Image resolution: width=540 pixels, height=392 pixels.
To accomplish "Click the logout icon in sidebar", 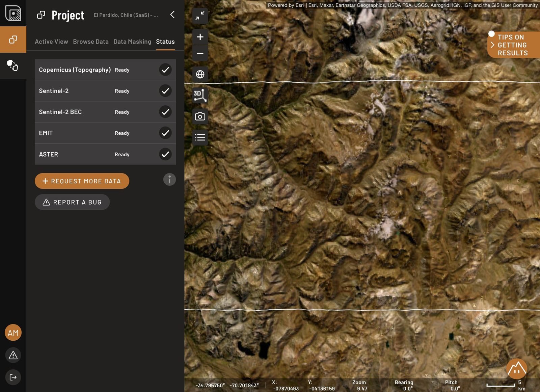I will [x=13, y=377].
